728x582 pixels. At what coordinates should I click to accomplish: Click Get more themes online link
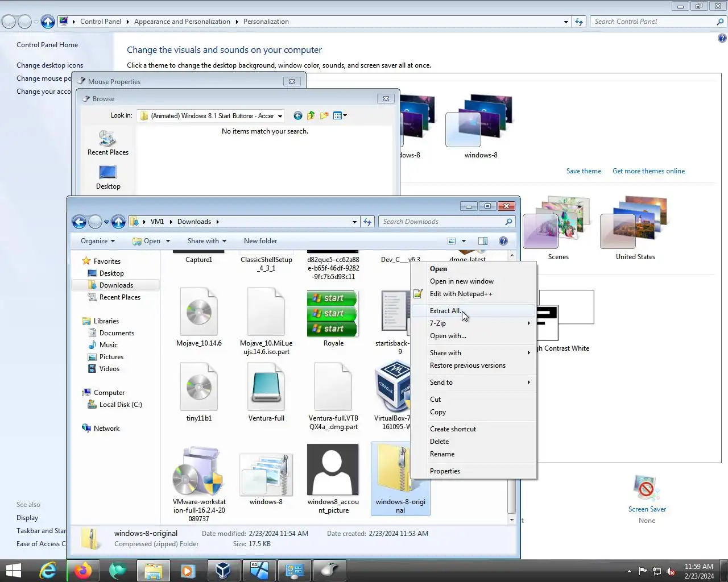pos(648,171)
